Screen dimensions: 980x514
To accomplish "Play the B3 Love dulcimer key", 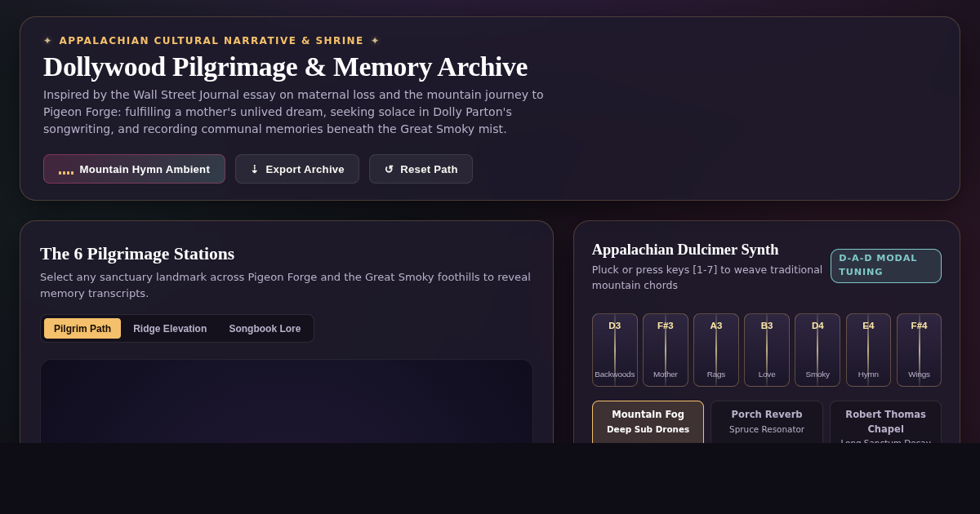I will tap(767, 350).
